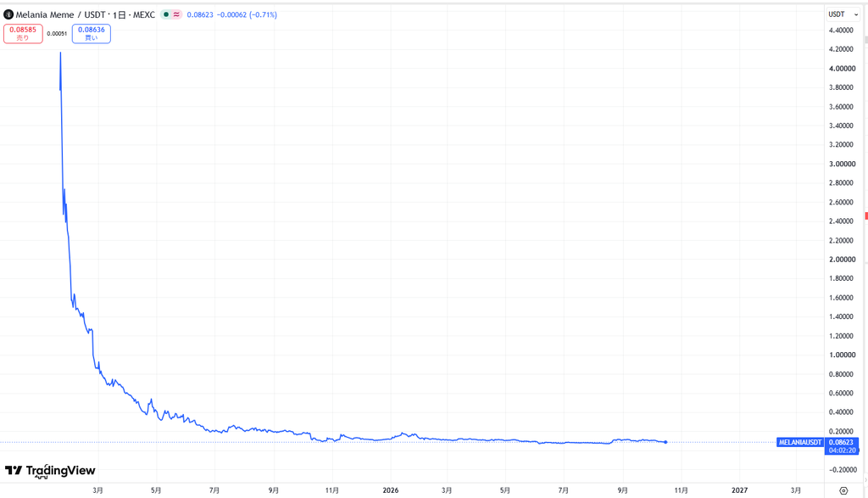Image resolution: width=868 pixels, height=498 pixels.
Task: Click the pink approximate-sign indicator icon
Action: coord(176,14)
